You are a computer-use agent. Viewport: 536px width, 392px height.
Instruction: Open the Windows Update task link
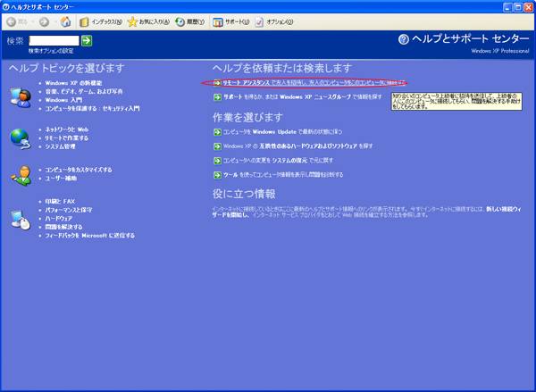click(x=282, y=132)
